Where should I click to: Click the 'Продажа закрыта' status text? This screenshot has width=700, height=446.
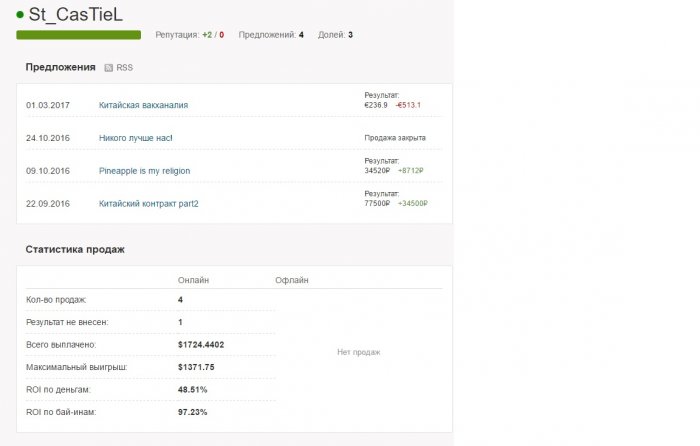(x=395, y=137)
